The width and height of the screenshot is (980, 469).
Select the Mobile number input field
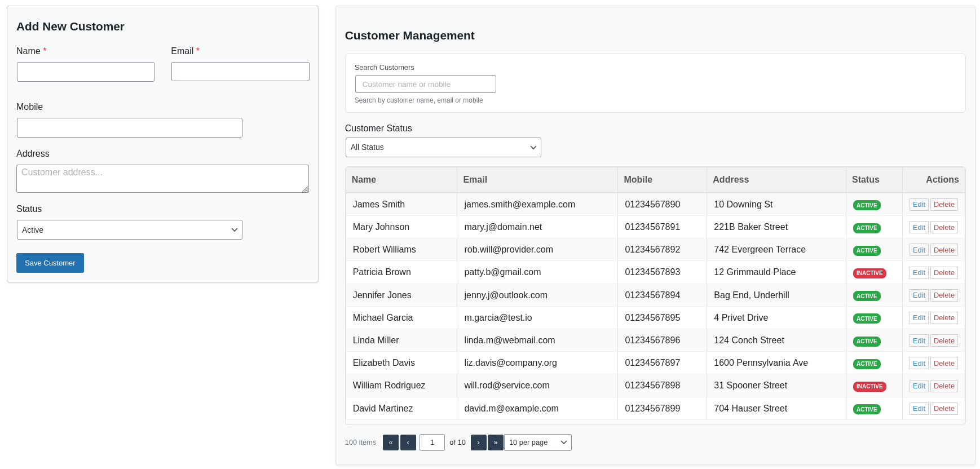point(129,128)
